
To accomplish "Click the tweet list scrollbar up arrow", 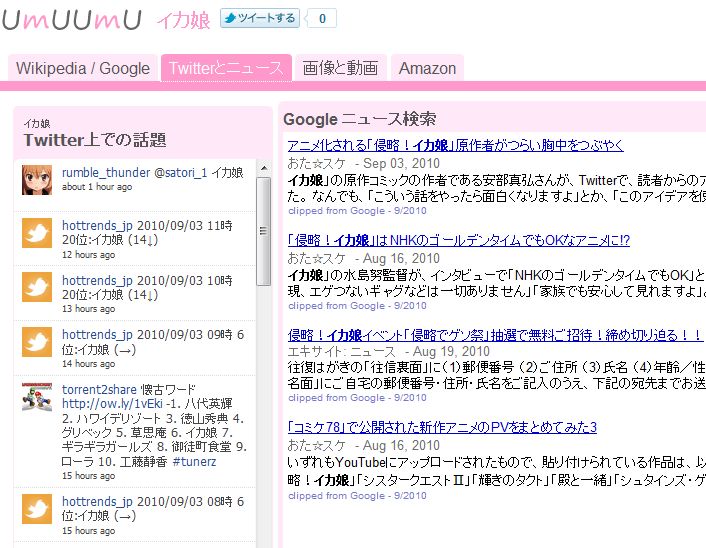I will click(x=264, y=168).
